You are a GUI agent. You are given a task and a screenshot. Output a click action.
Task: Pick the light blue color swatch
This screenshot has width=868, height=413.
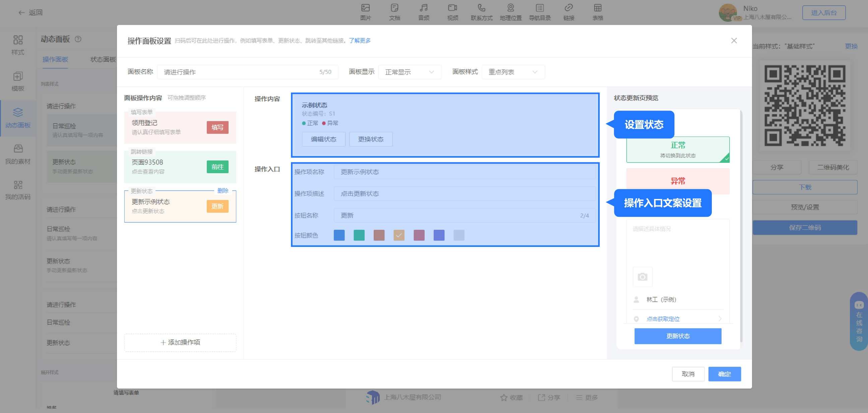click(459, 235)
